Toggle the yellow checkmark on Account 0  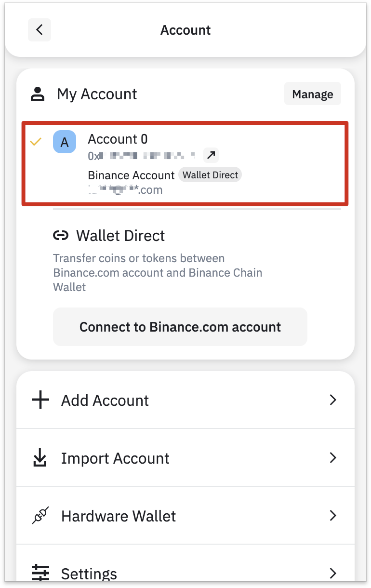36,142
